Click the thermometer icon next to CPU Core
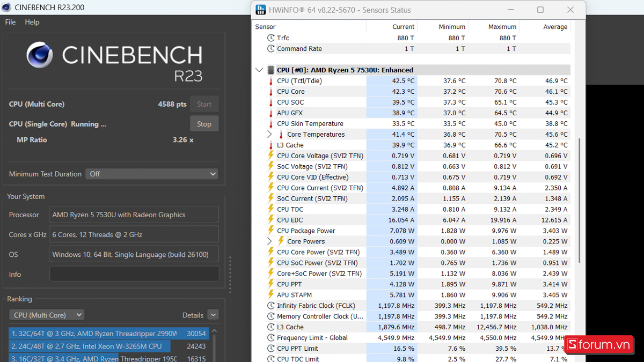 click(x=270, y=92)
